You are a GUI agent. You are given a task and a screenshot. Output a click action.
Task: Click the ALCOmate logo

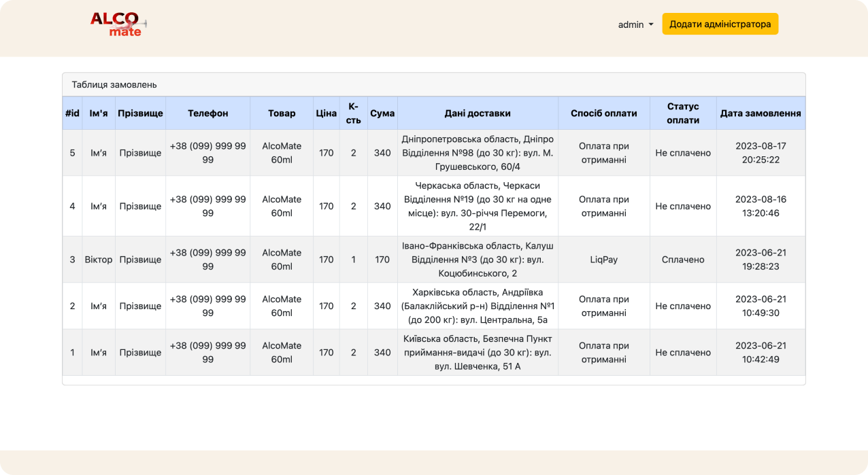[119, 24]
